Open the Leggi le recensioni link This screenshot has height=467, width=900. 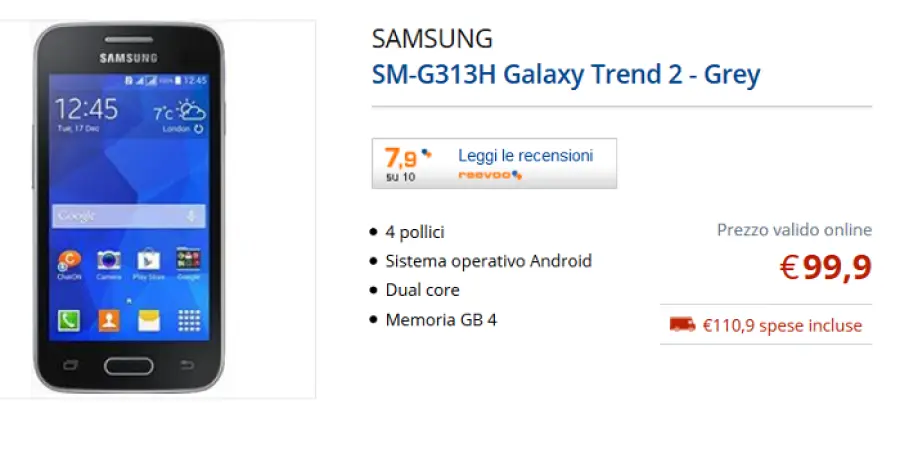(525, 156)
